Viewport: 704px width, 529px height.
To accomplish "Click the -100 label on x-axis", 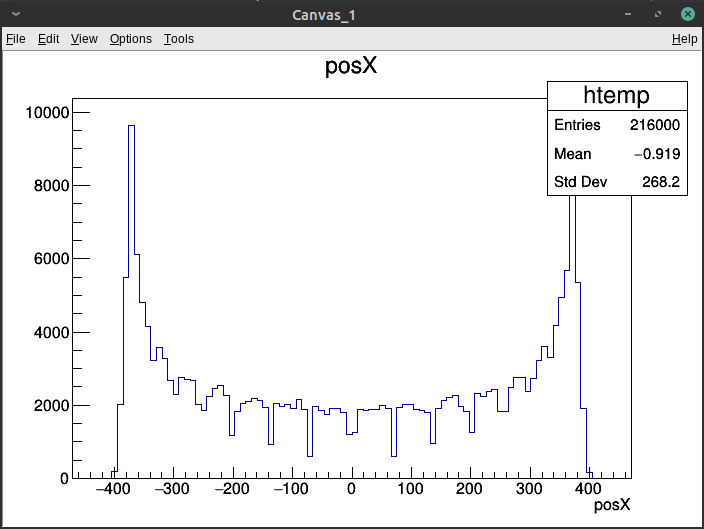I will point(291,489).
